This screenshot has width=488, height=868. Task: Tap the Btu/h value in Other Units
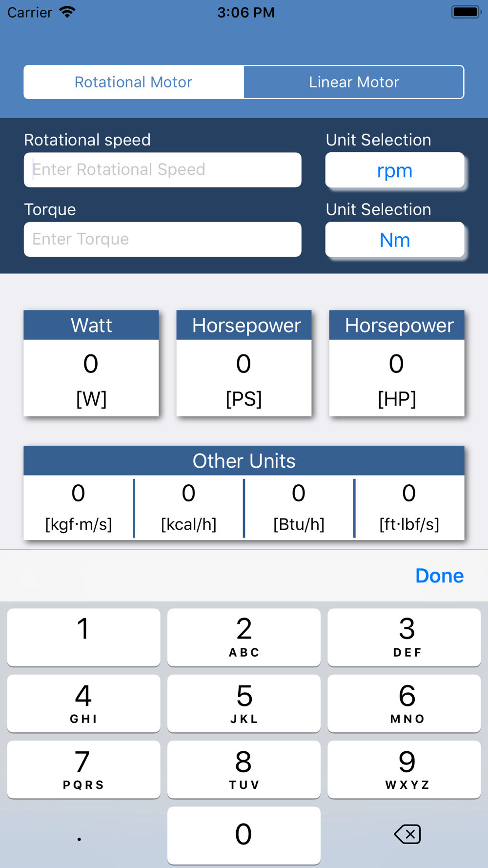[x=299, y=507]
